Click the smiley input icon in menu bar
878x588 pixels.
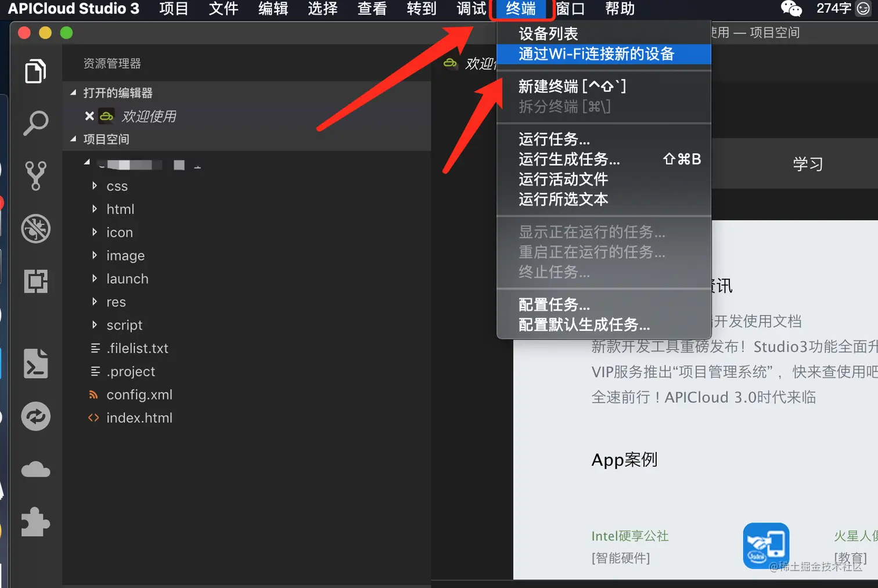coord(863,8)
